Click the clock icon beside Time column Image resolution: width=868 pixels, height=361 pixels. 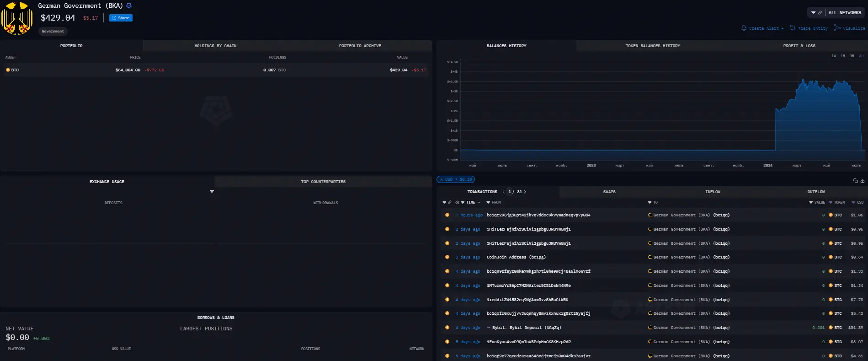coord(457,202)
